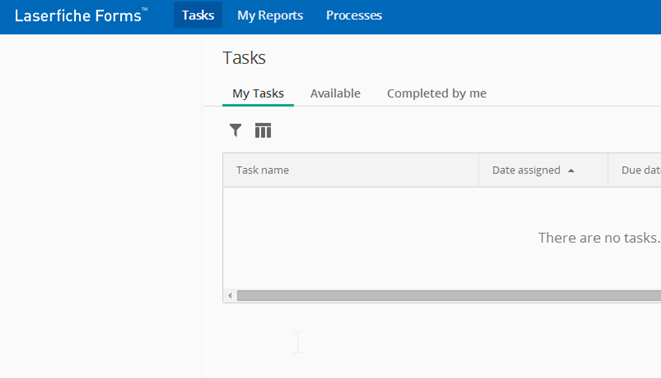Click the Laserfiche Forms logo
Screen dimensions: 661x378
tap(81, 16)
